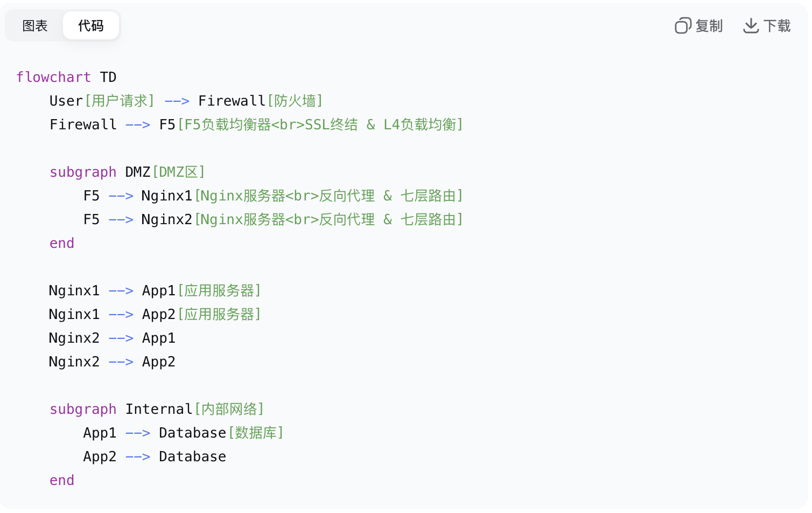Click the download arrow icon

[751, 26]
